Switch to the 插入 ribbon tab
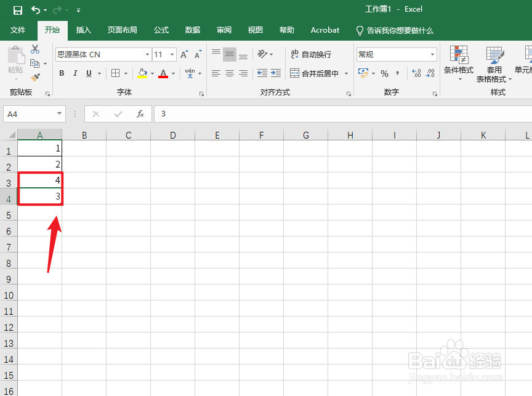The width and height of the screenshot is (532, 396). click(x=83, y=30)
